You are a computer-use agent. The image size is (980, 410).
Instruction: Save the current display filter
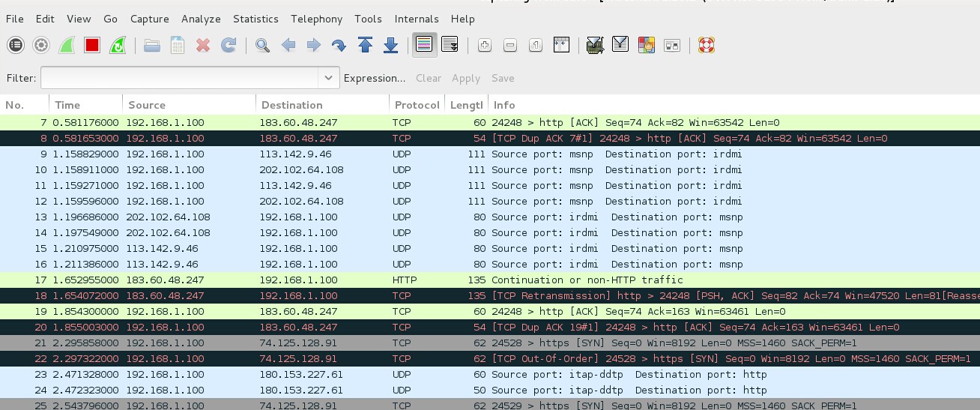click(x=503, y=78)
